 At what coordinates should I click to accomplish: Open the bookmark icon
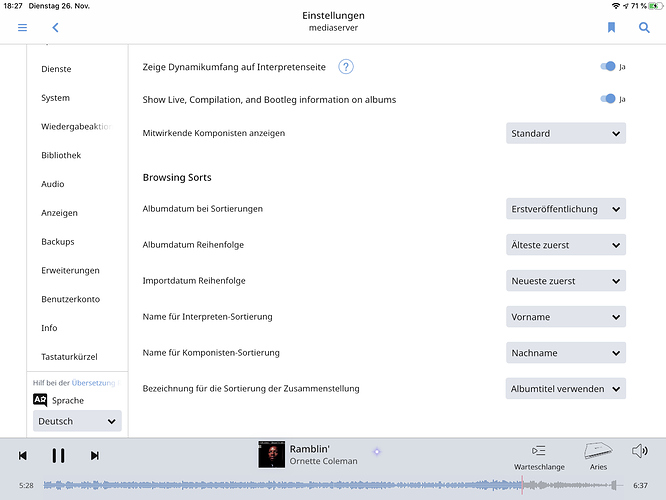[x=611, y=28]
